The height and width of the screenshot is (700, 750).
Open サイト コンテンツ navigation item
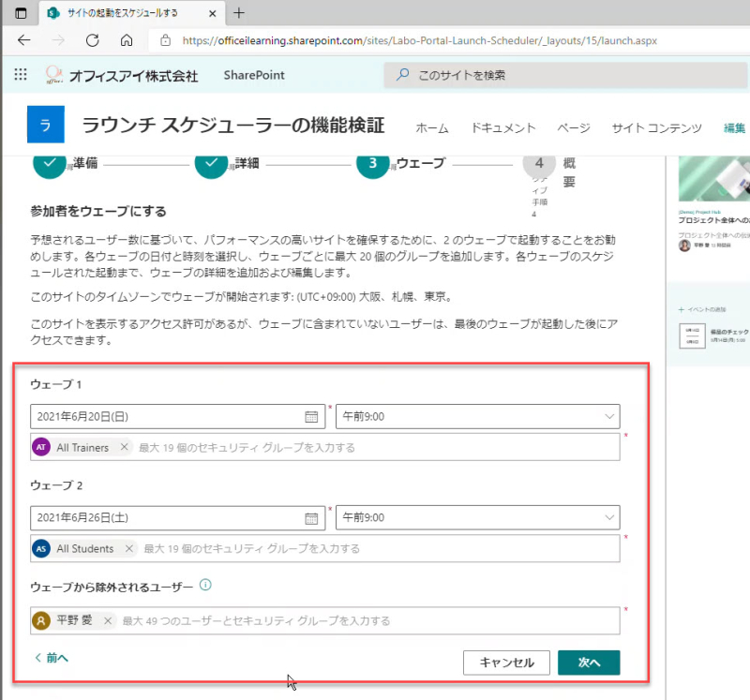coord(657,128)
